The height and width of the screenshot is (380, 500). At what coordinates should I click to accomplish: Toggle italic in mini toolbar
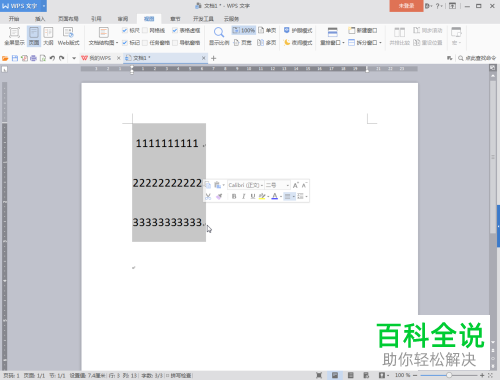click(x=244, y=196)
